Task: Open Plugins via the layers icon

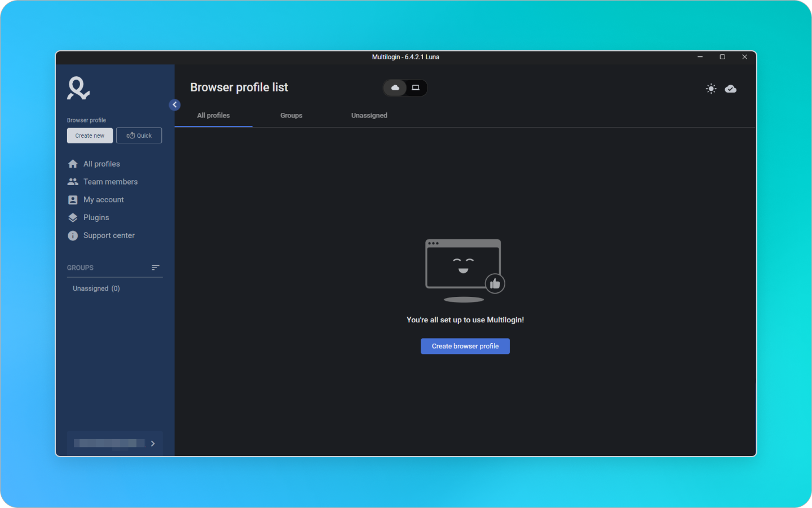Action: [x=73, y=217]
